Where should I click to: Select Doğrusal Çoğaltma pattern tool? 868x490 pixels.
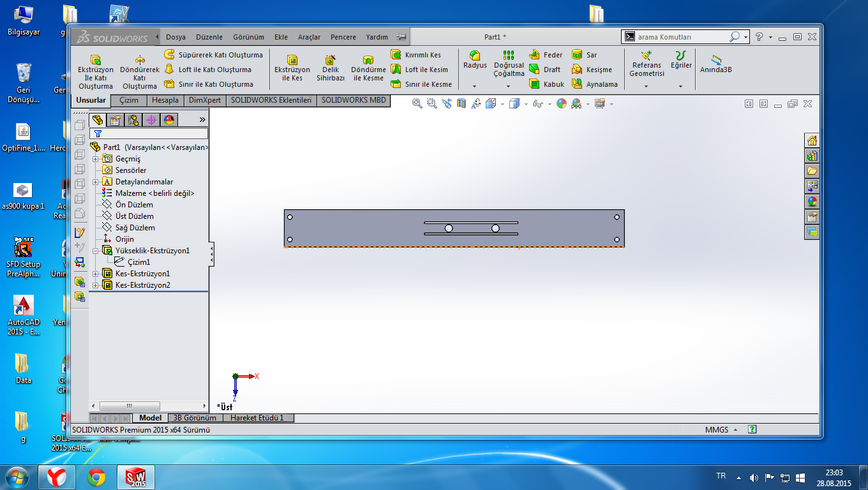[509, 64]
